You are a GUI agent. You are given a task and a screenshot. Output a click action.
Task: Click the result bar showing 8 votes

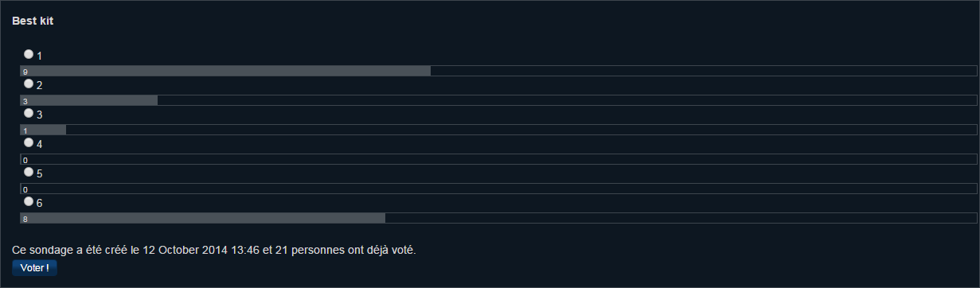tap(498, 218)
